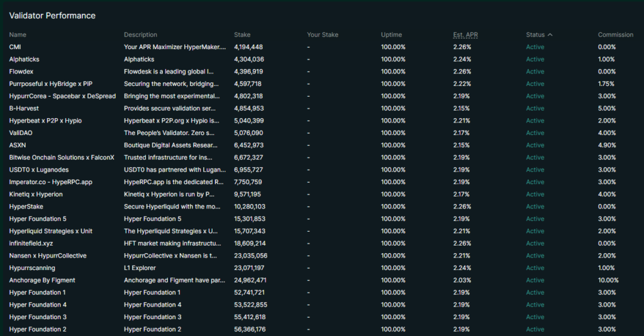Click Active status in the CMI row

535,47
